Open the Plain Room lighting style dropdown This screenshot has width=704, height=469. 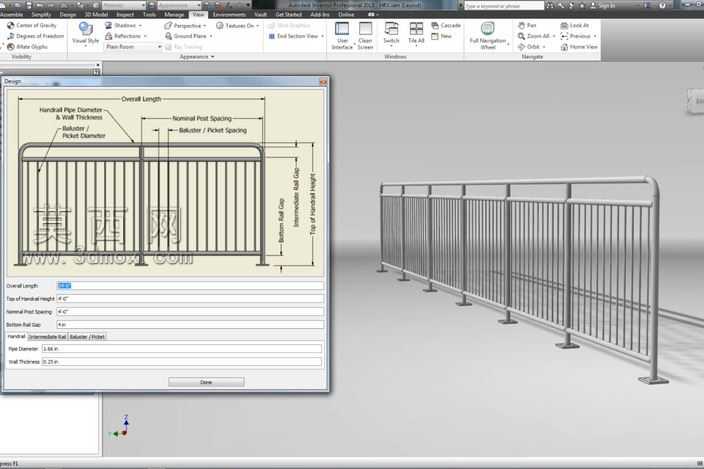[x=133, y=47]
